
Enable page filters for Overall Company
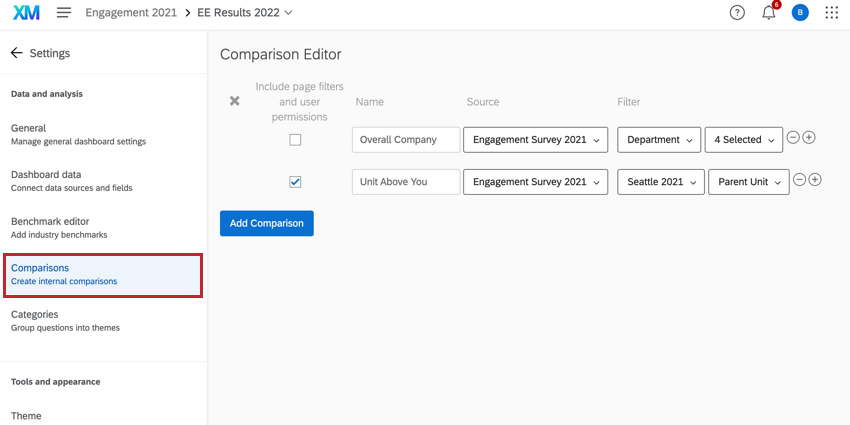(295, 140)
